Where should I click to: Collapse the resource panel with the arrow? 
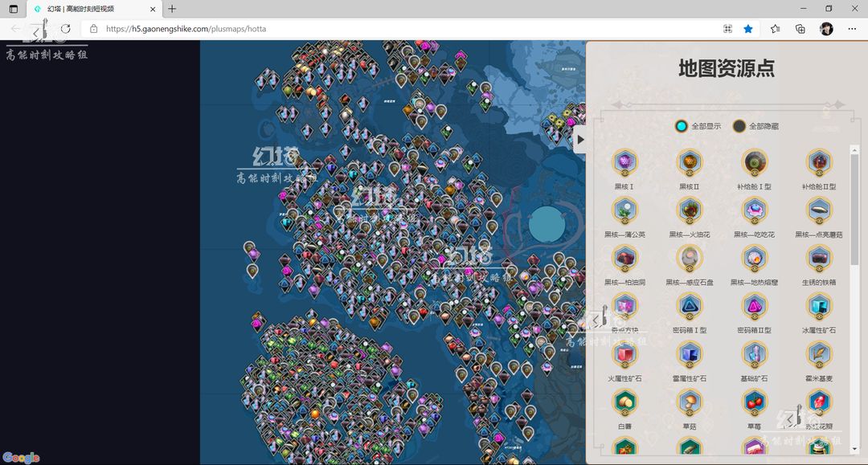580,140
